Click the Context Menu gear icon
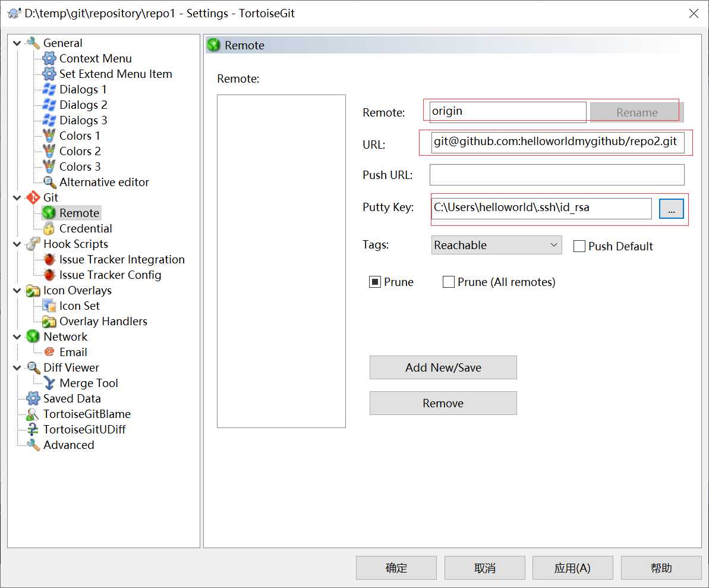This screenshot has width=709, height=588. click(49, 58)
